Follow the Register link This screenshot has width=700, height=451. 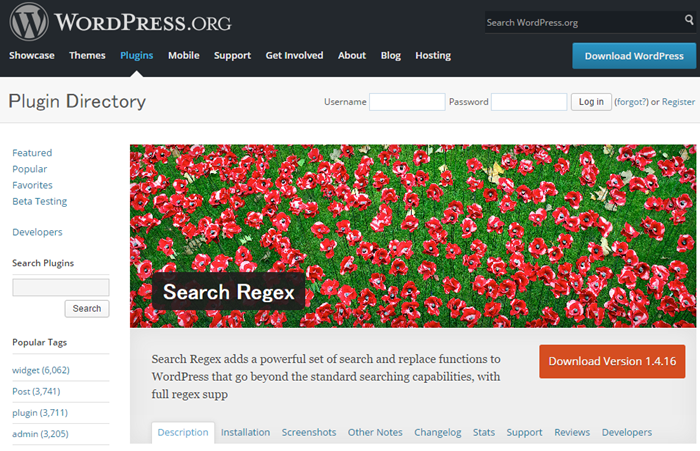(x=678, y=102)
